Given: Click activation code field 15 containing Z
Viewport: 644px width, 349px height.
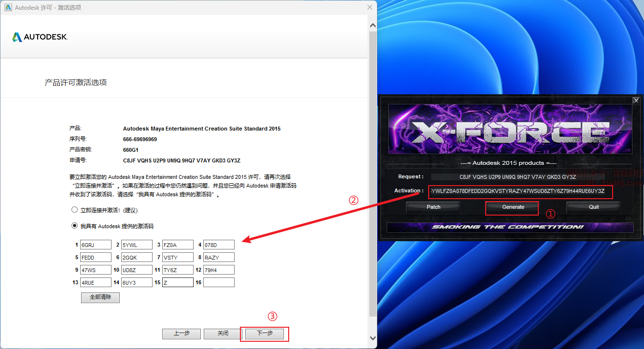Looking at the screenshot, I should (178, 282).
